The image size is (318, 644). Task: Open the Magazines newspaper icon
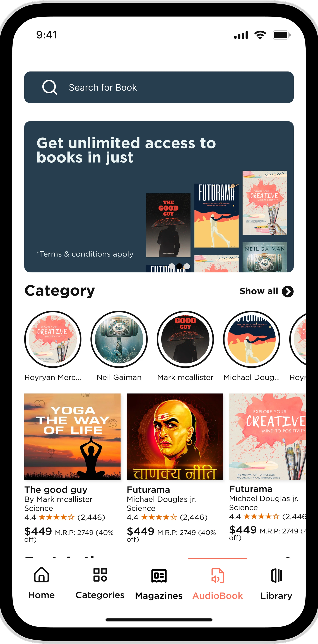pos(159,575)
